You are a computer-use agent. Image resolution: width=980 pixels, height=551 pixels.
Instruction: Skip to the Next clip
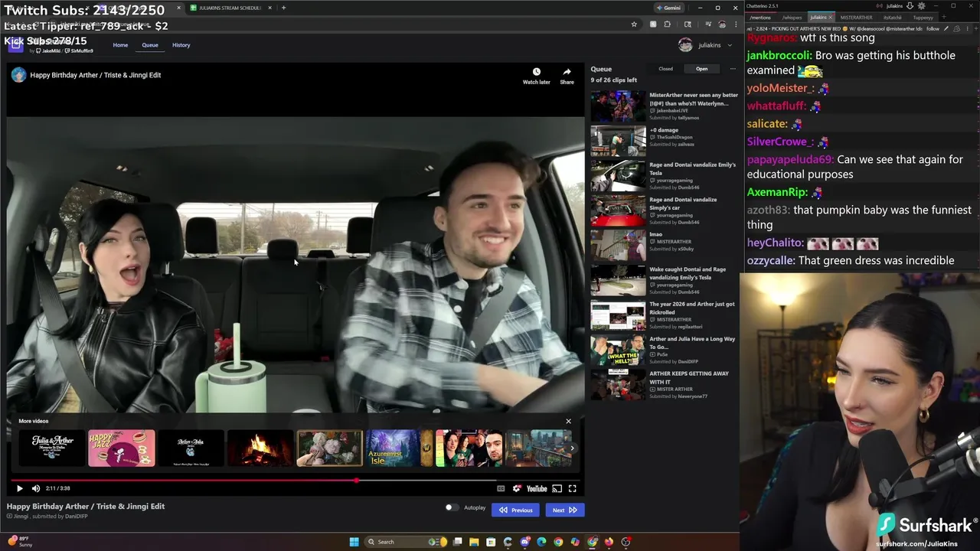coord(564,510)
